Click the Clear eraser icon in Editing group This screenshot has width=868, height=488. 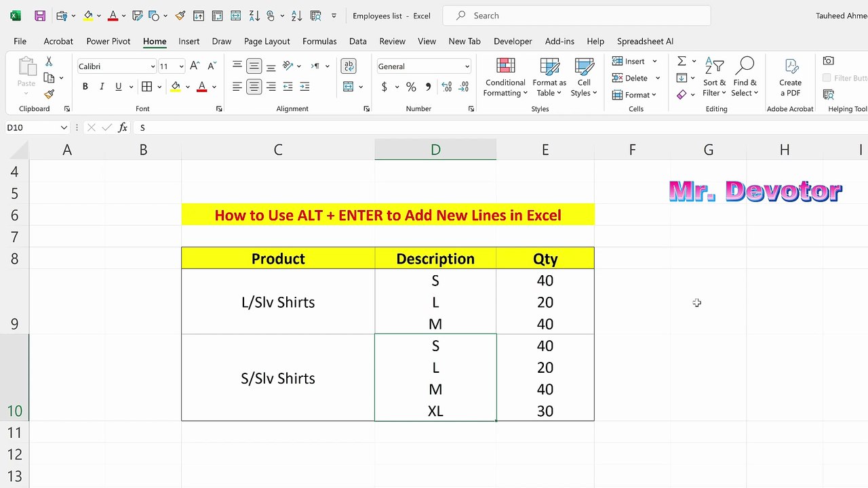pos(682,94)
